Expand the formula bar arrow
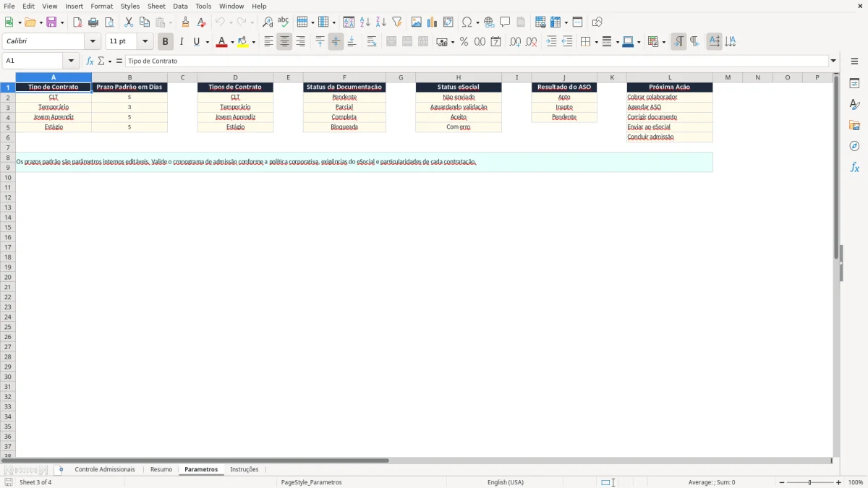The image size is (868, 488). click(x=833, y=61)
